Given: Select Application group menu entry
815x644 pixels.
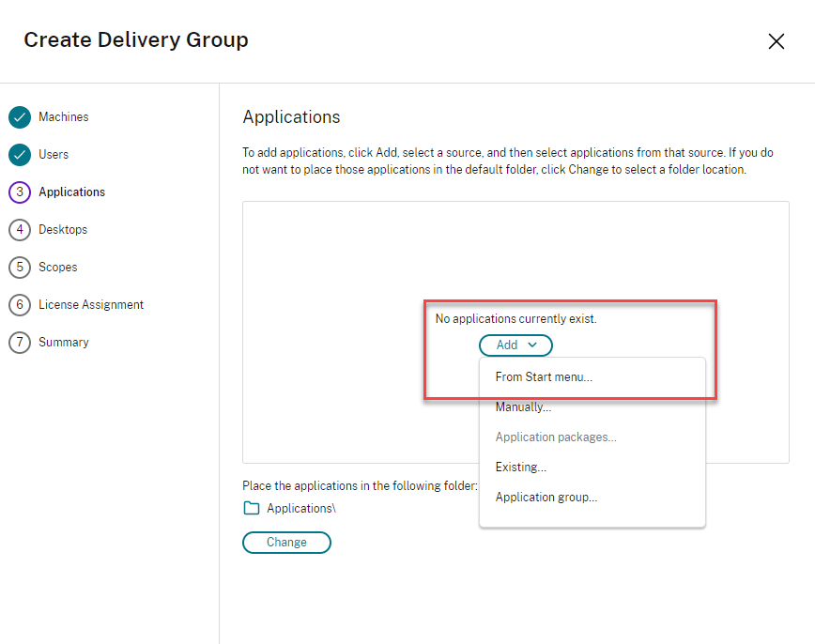Looking at the screenshot, I should click(x=546, y=498).
